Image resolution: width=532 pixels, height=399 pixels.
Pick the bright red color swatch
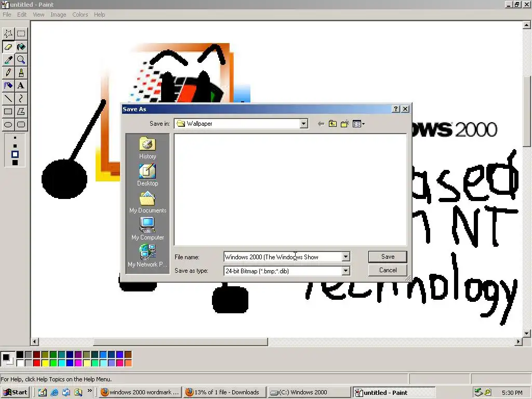coord(37,363)
